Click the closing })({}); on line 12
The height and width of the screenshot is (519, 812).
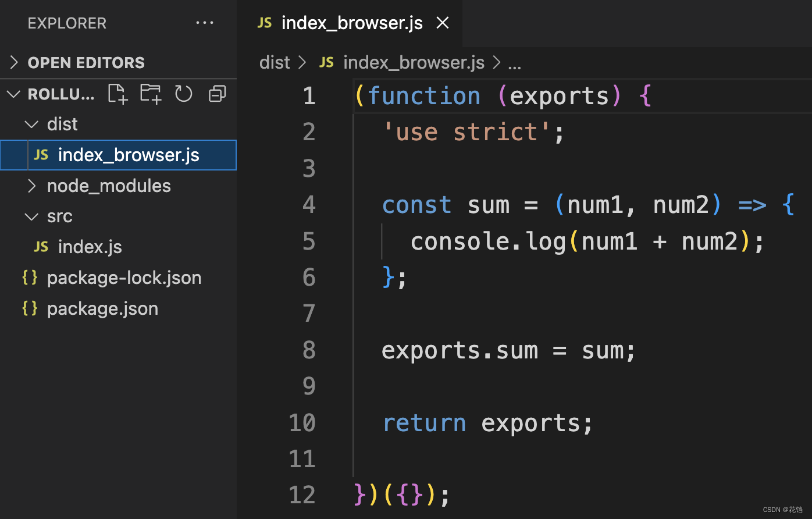(403, 495)
